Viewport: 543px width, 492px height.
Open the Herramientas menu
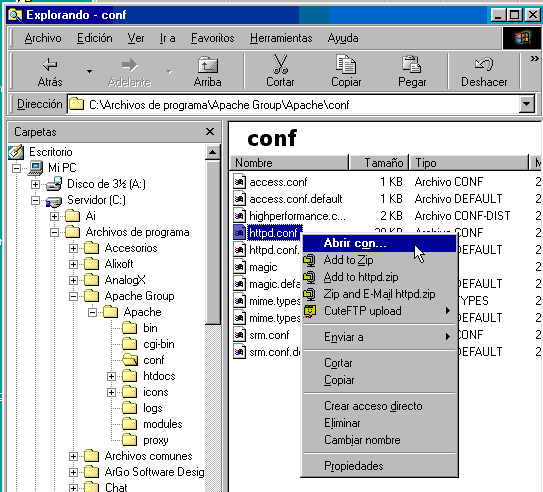(281, 38)
